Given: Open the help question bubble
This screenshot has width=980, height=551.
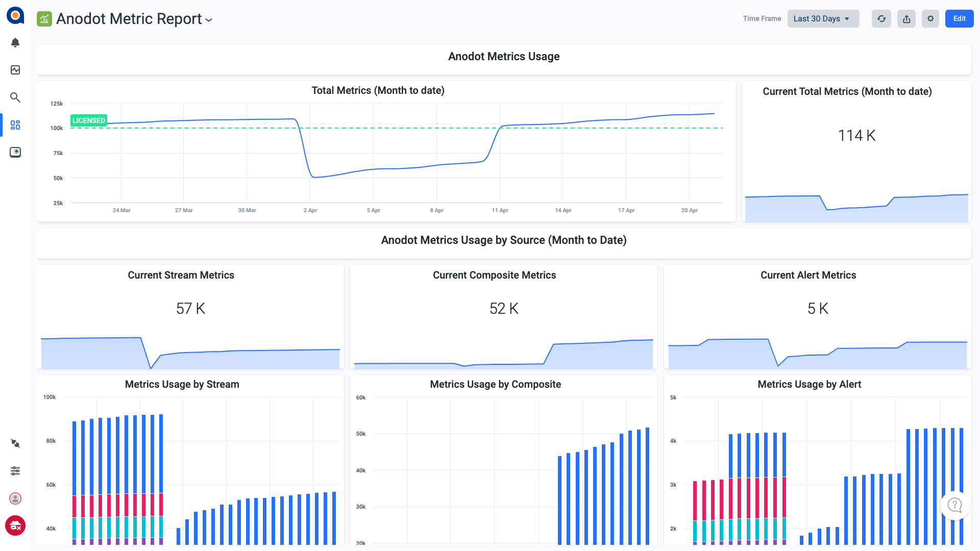Looking at the screenshot, I should coord(954,505).
